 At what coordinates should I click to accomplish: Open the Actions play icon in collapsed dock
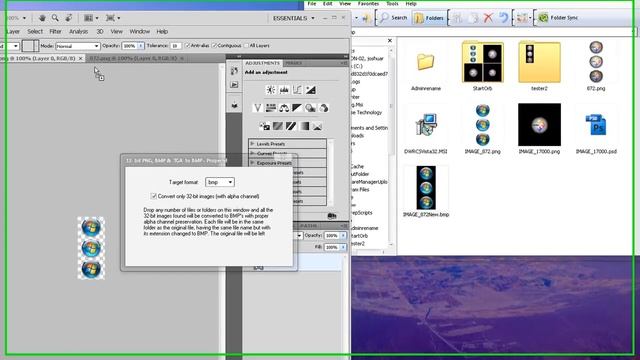(x=234, y=84)
